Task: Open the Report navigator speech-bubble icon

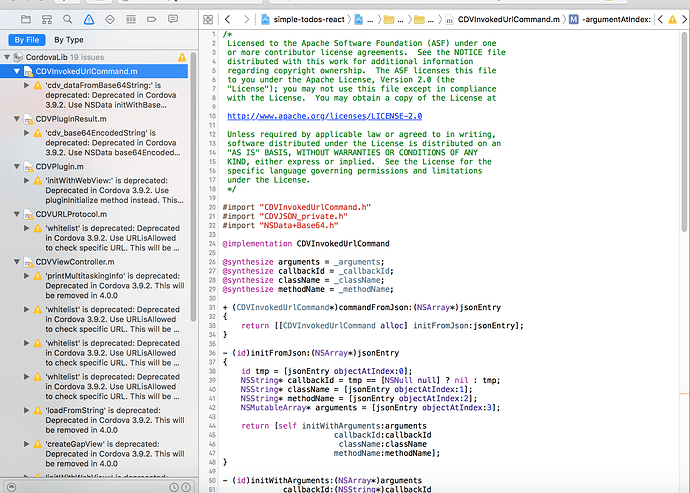Action: (173, 19)
